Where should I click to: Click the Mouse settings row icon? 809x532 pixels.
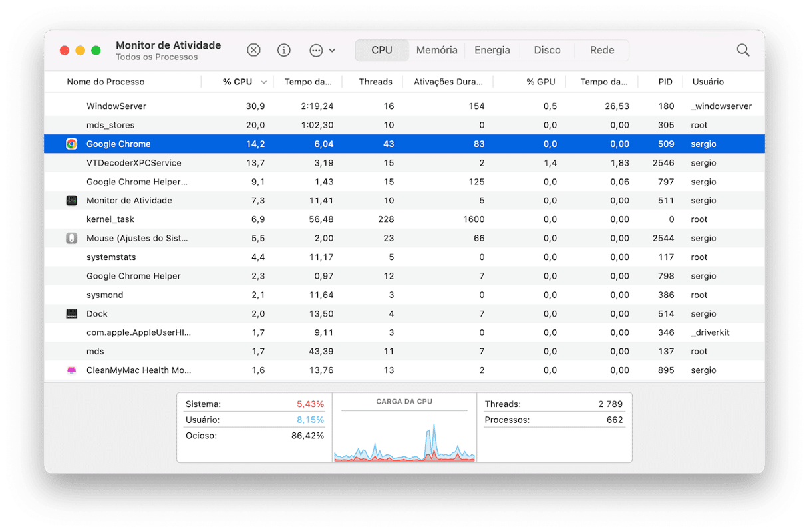(72, 238)
